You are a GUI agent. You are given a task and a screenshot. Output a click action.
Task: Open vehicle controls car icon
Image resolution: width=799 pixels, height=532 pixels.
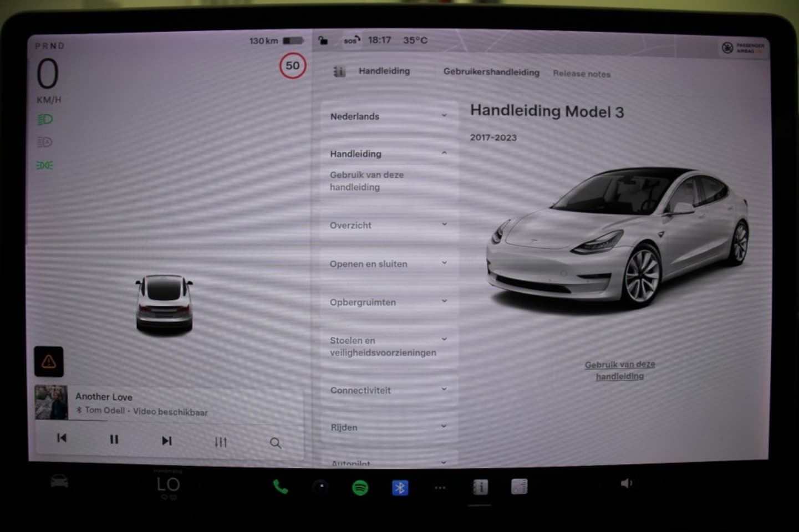[59, 481]
